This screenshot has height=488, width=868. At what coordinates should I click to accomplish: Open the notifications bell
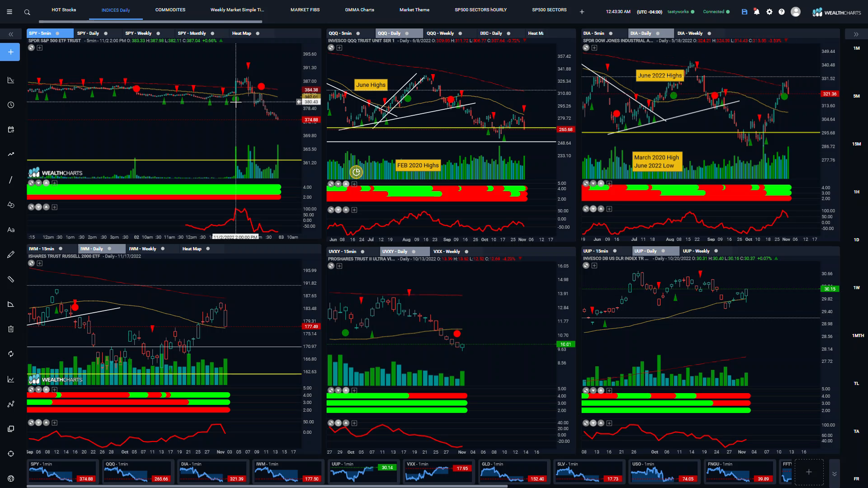pyautogui.click(x=757, y=12)
